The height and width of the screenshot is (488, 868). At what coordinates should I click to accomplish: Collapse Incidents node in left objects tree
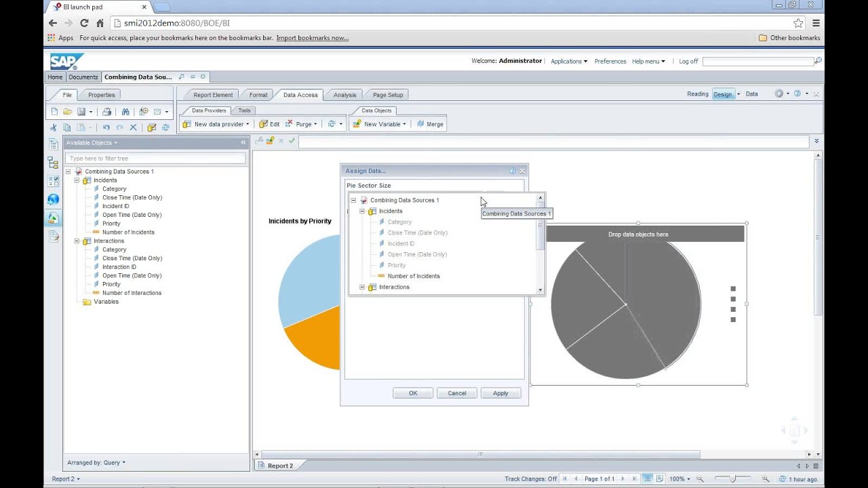click(77, 180)
